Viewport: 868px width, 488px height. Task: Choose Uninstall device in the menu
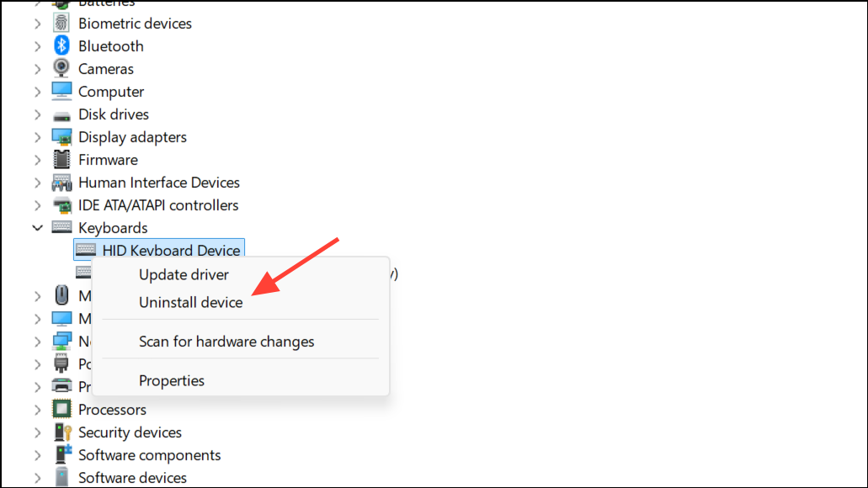point(190,302)
